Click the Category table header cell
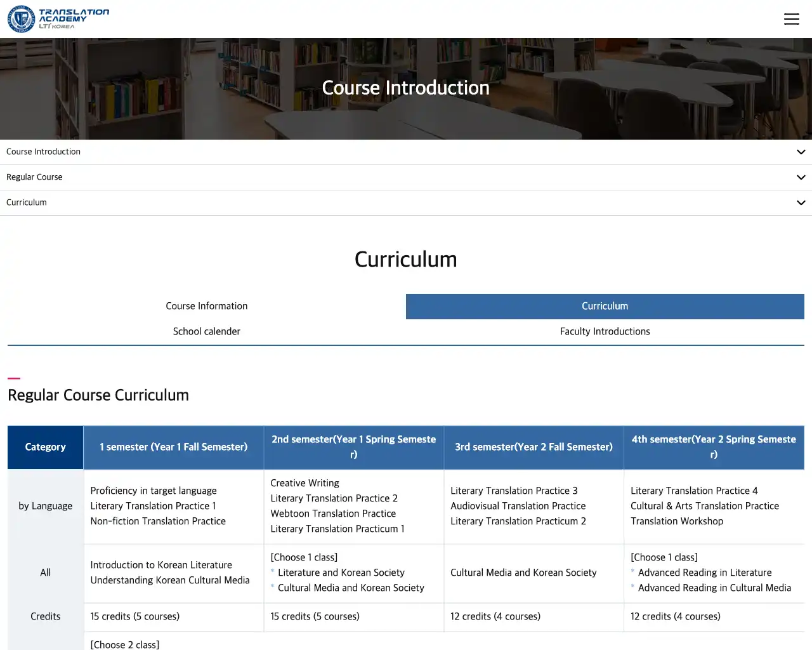Image resolution: width=812 pixels, height=650 pixels. coord(45,447)
